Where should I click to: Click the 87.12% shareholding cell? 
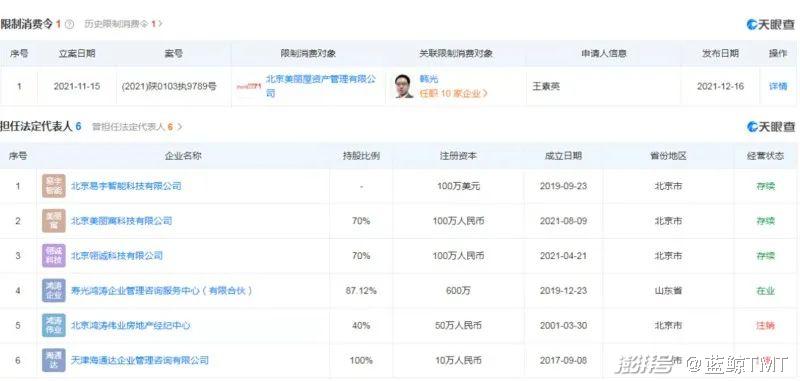[361, 291]
